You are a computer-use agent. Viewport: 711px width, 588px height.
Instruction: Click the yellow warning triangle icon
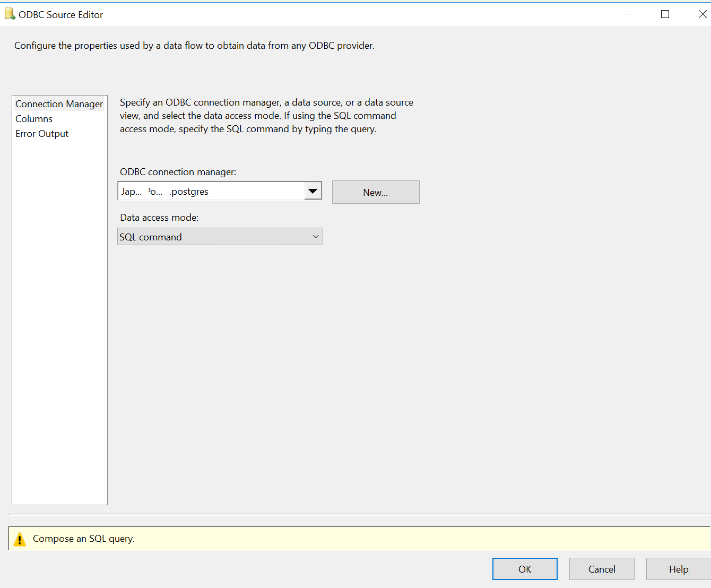[x=20, y=539]
